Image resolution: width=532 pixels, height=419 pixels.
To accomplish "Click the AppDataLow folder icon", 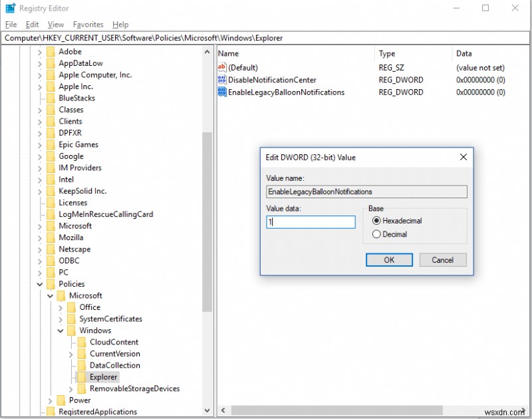I will click(x=51, y=63).
